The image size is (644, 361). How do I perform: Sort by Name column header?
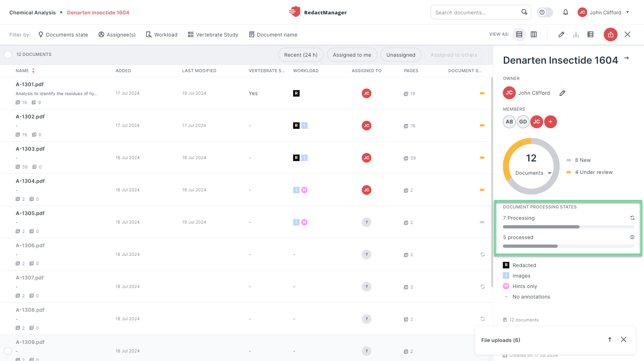click(x=25, y=71)
